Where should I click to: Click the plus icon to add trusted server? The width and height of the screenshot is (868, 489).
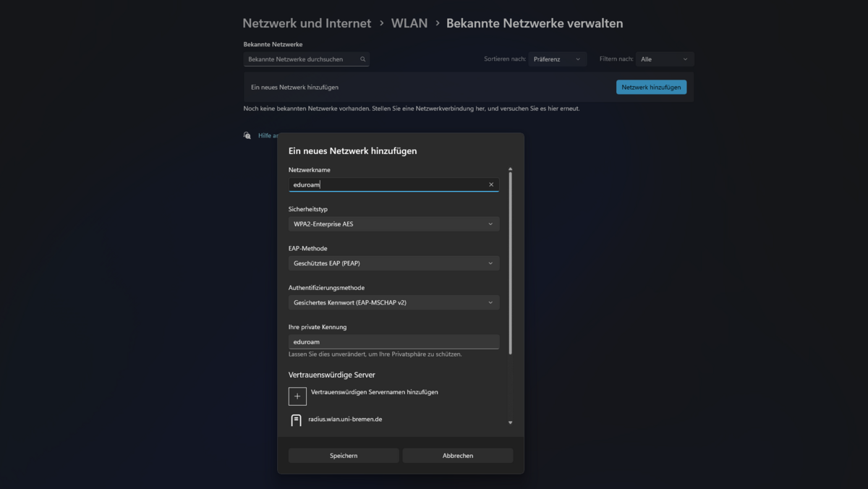(x=297, y=396)
